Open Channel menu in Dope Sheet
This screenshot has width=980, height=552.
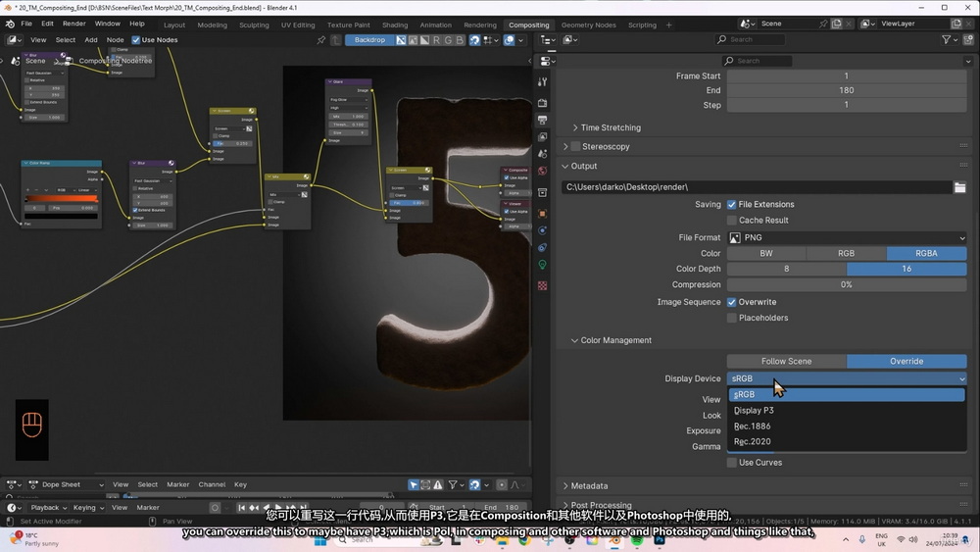[212, 484]
